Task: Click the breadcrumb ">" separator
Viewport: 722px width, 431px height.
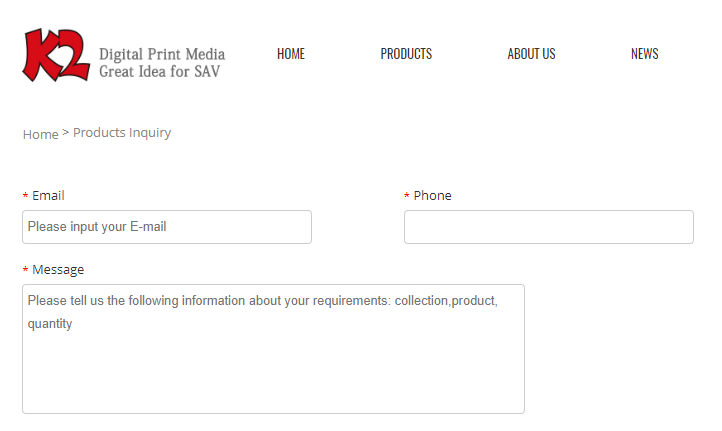Action: [x=66, y=132]
